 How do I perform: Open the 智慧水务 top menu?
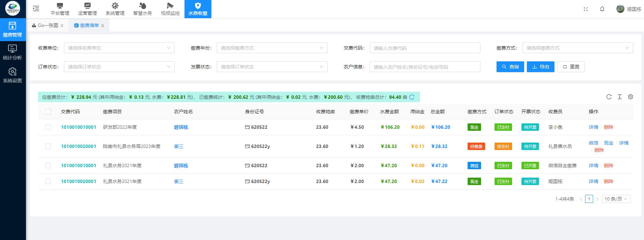(142, 9)
